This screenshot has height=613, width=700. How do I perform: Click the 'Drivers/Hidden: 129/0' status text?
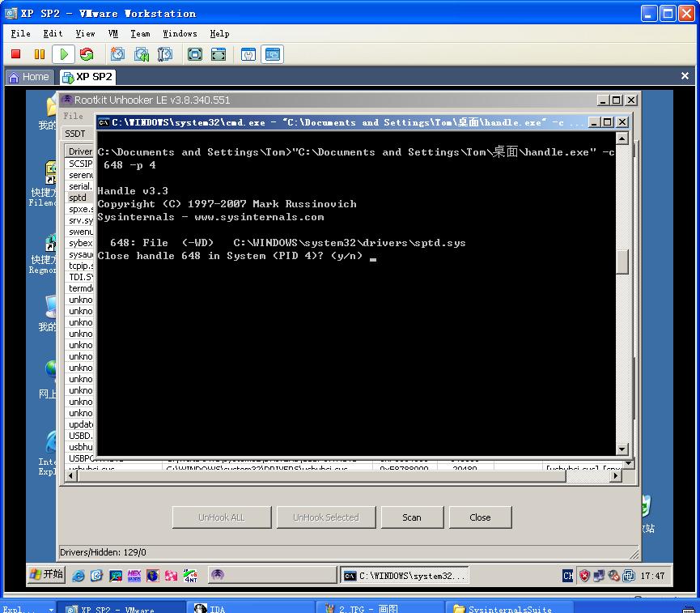(103, 552)
